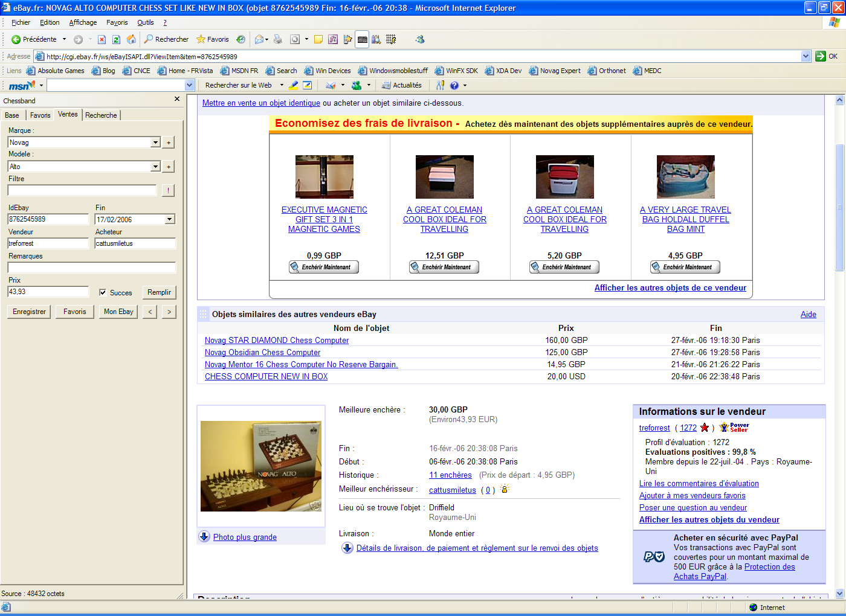
Task: Click the Enregistrer button
Action: pos(30,312)
